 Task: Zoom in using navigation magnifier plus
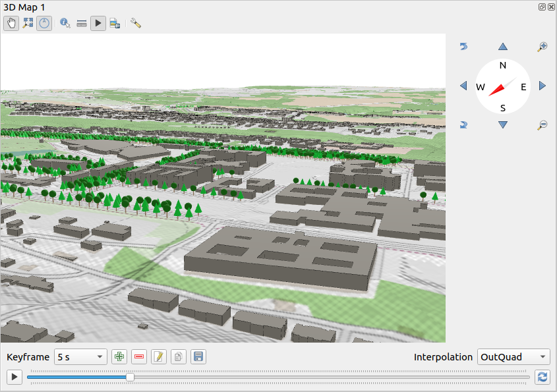coord(542,47)
